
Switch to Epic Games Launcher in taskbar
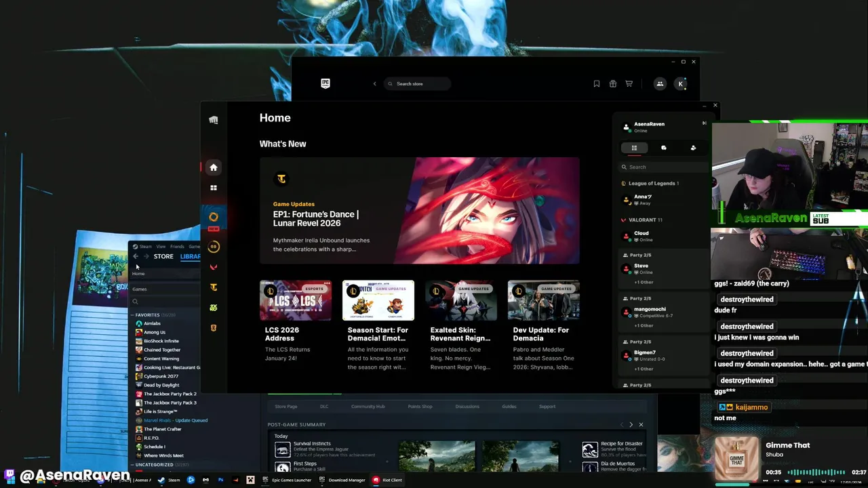tap(287, 480)
